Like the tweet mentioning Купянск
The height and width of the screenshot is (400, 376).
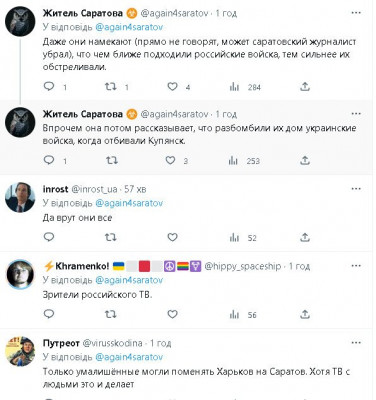pos(171,161)
